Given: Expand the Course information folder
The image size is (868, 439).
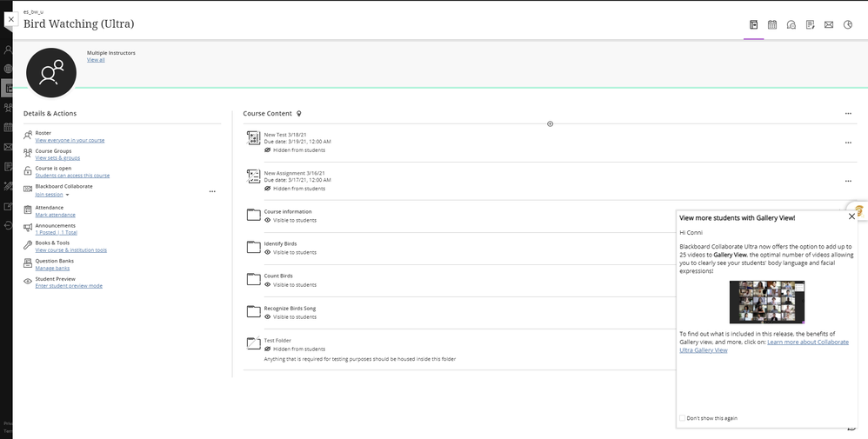Looking at the screenshot, I should click(x=254, y=215).
